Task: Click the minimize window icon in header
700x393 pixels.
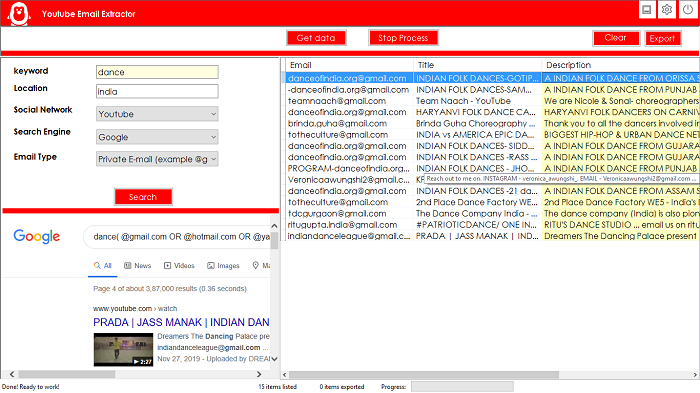Action: tap(646, 9)
